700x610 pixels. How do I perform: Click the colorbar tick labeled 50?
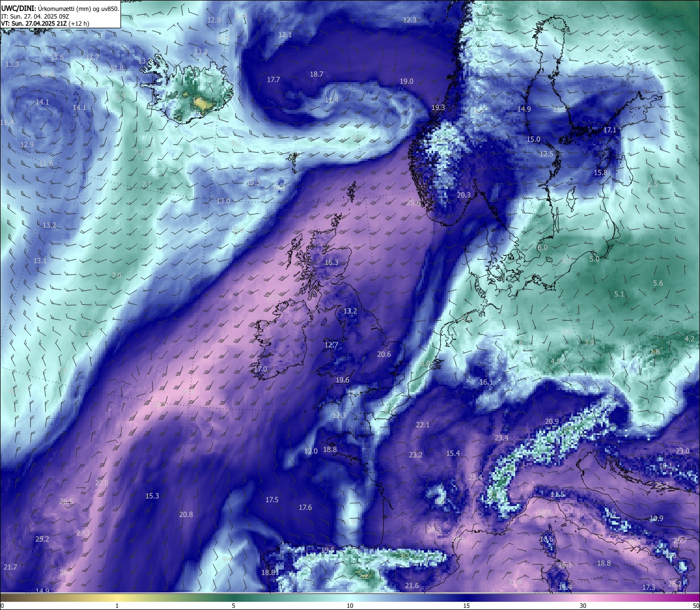tap(695, 606)
